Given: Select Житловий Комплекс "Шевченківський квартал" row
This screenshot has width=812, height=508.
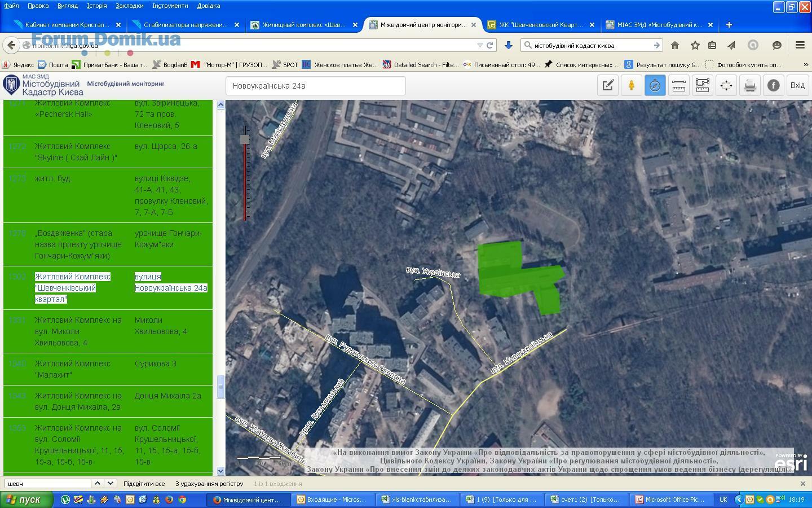Looking at the screenshot, I should pos(108,288).
